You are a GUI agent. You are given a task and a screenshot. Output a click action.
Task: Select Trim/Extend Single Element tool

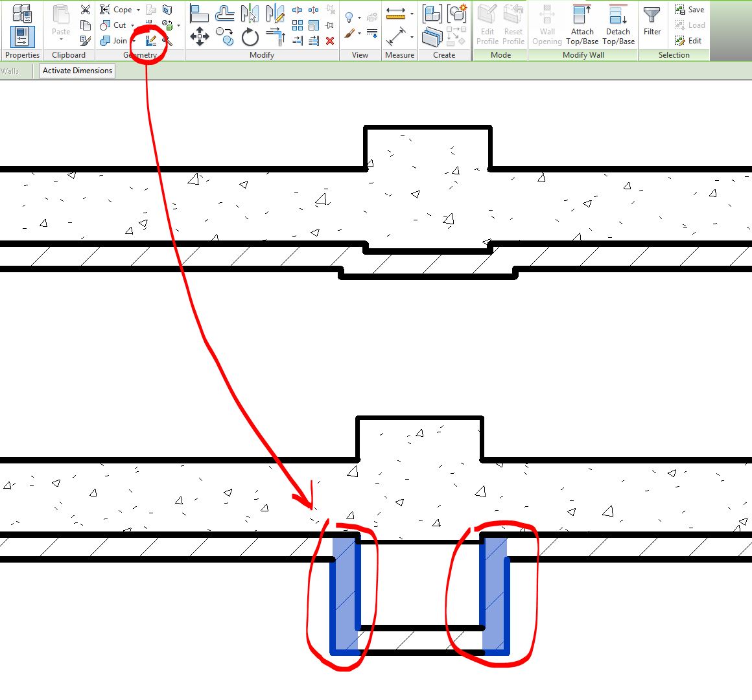(x=298, y=41)
